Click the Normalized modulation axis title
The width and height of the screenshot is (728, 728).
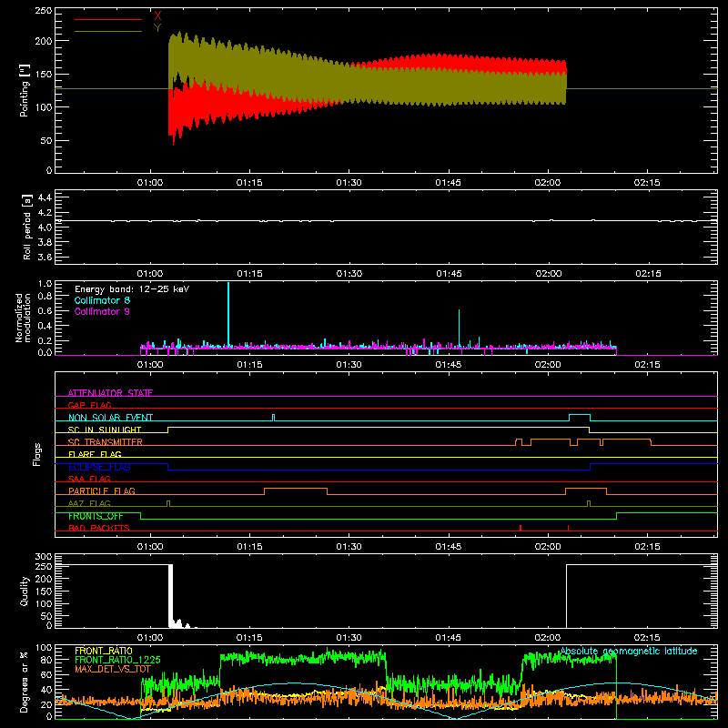coord(23,318)
